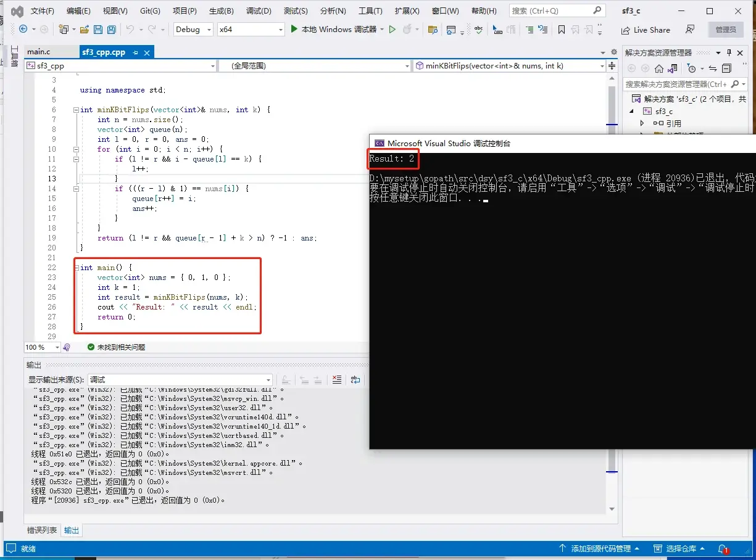Click the redo arrow icon
Screen dimensions: 756x560
[152, 29]
